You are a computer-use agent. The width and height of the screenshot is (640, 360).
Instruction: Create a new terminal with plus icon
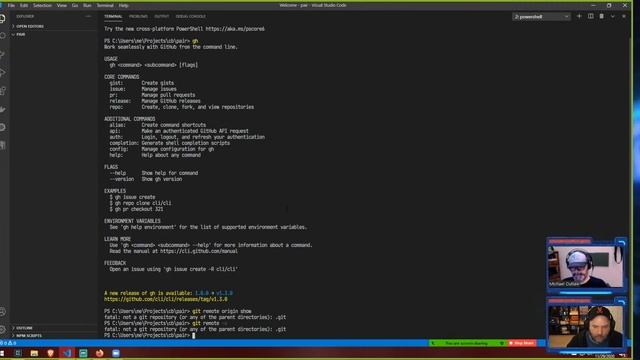point(579,16)
